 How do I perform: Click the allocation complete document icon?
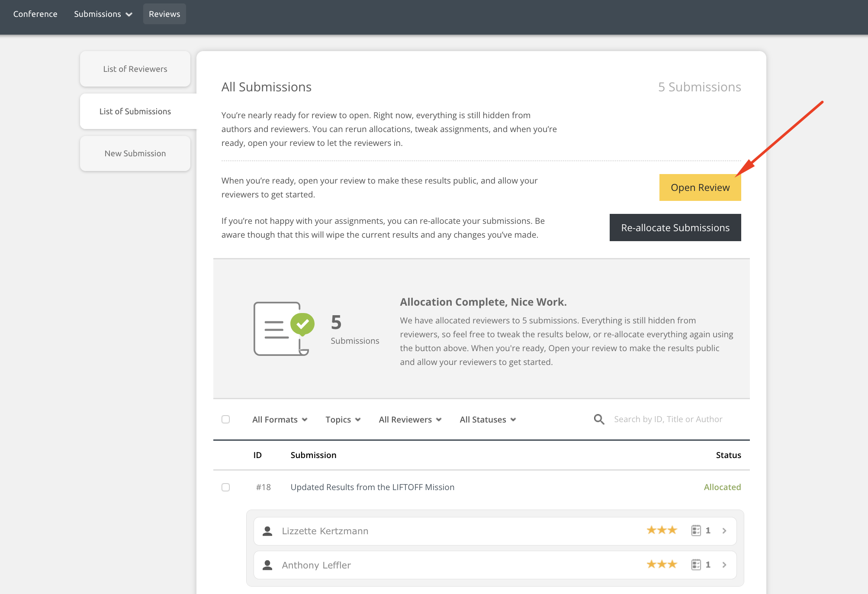pyautogui.click(x=283, y=329)
